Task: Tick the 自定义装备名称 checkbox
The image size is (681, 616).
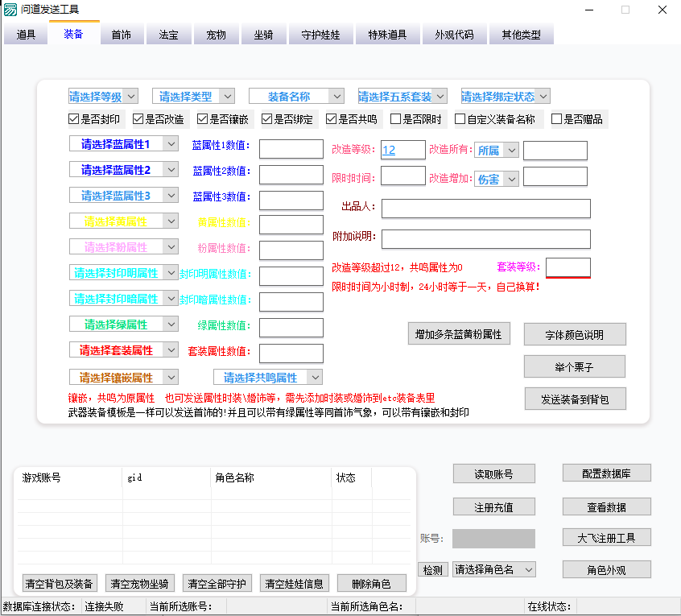Action: pos(460,119)
